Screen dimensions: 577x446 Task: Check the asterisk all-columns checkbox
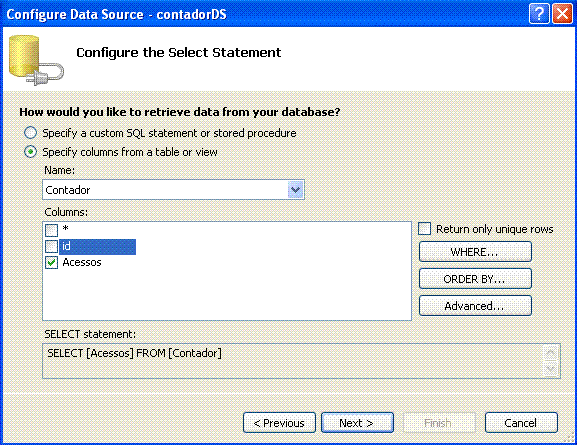52,230
